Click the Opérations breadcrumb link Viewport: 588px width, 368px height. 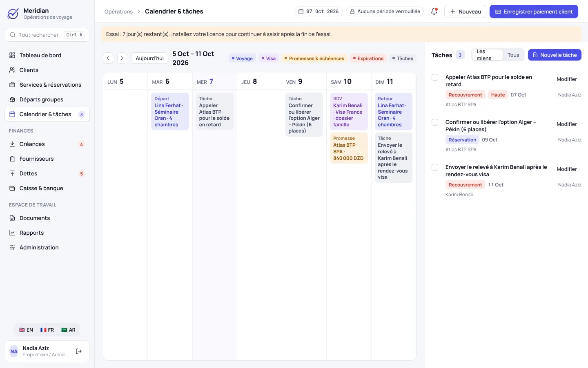click(118, 11)
